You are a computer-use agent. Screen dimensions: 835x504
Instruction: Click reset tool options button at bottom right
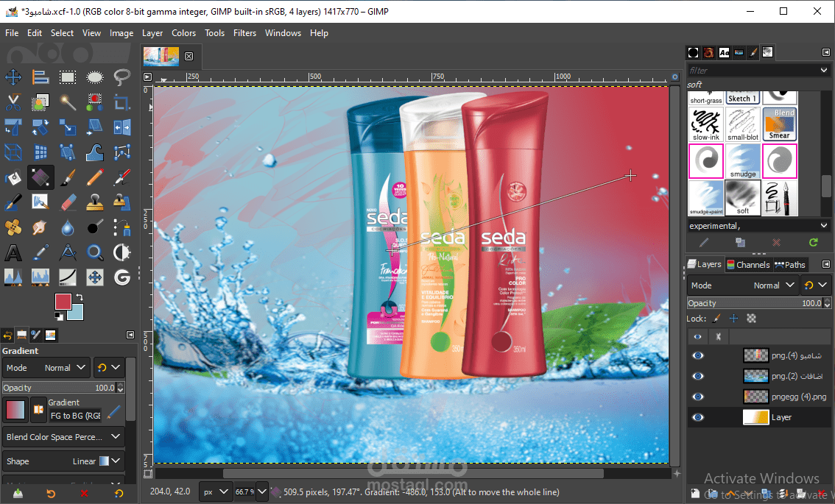click(x=119, y=494)
